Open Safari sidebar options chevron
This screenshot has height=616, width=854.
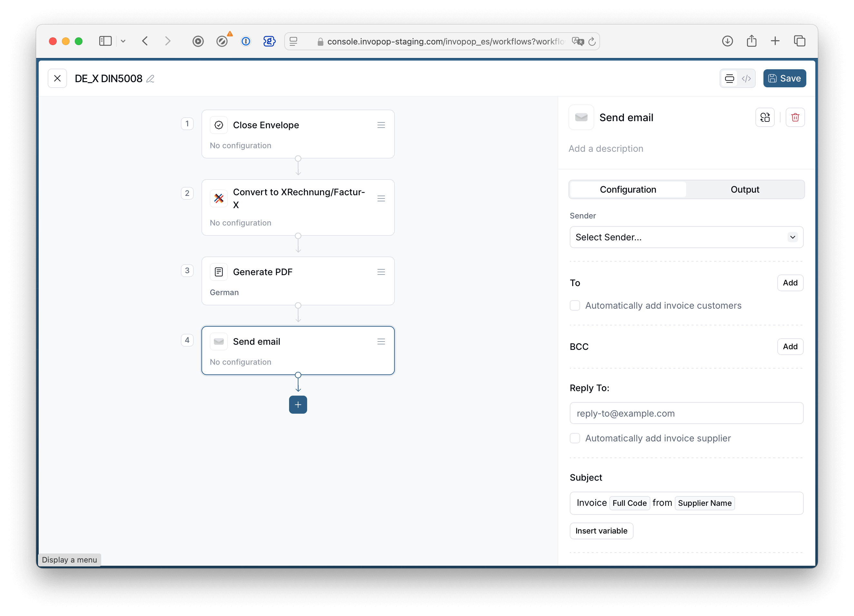coord(123,41)
